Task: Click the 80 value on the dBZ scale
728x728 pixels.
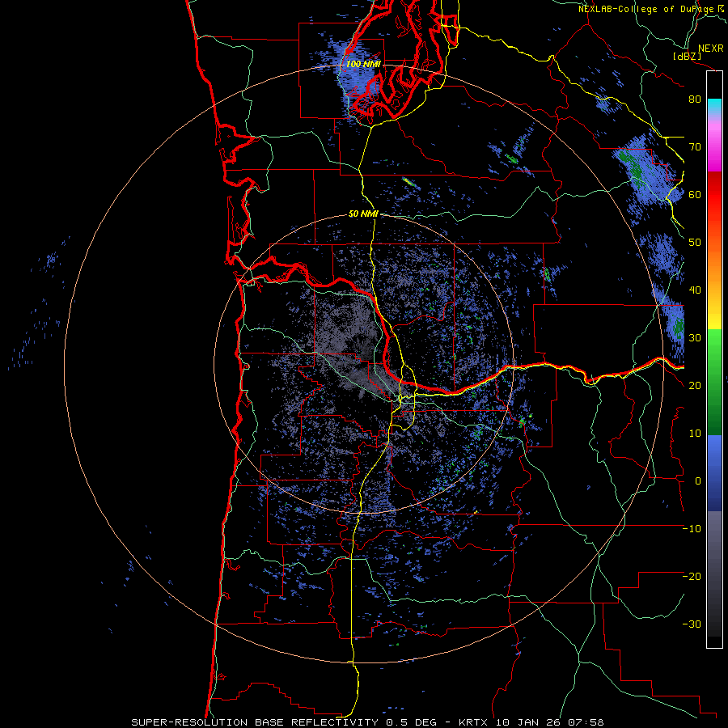Action: click(x=695, y=99)
